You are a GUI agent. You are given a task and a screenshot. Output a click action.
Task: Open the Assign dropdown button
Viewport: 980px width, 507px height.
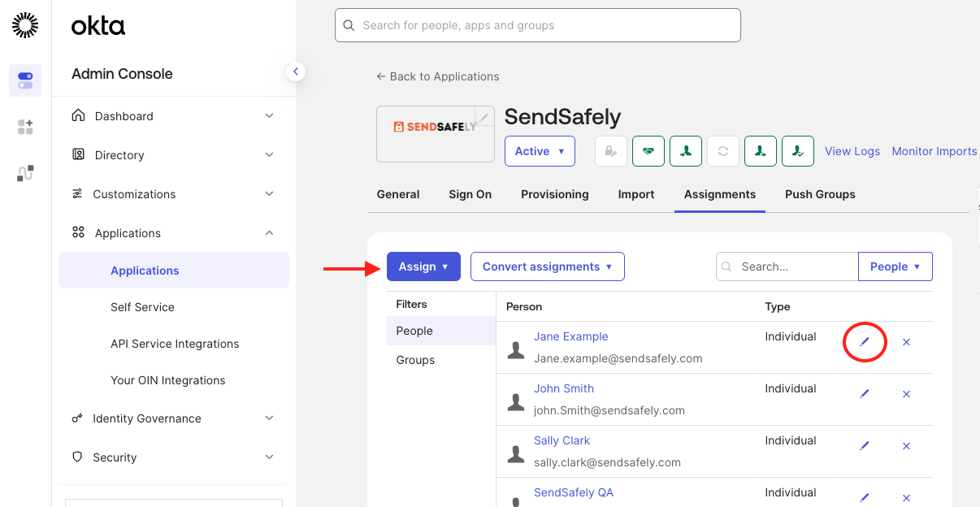pos(423,266)
